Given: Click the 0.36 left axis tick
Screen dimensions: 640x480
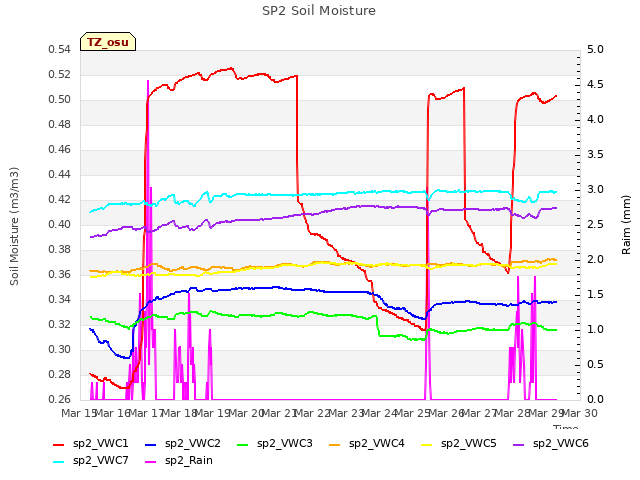Looking at the screenshot, I should click(60, 275).
